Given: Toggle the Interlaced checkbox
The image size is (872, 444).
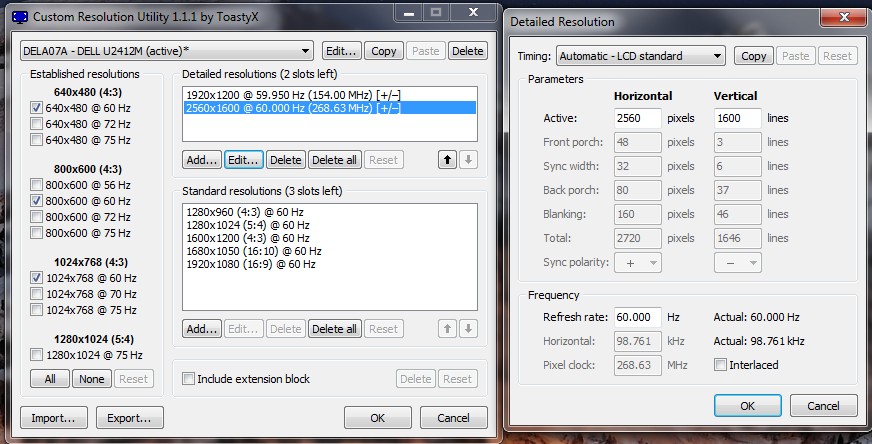Looking at the screenshot, I should coord(721,366).
